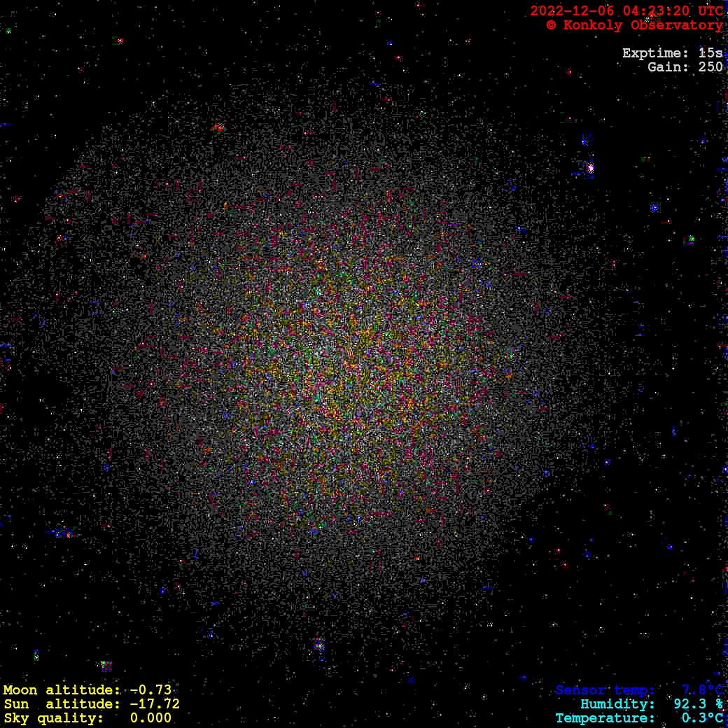
Task: Select the Gain 250 readout
Action: click(685, 67)
